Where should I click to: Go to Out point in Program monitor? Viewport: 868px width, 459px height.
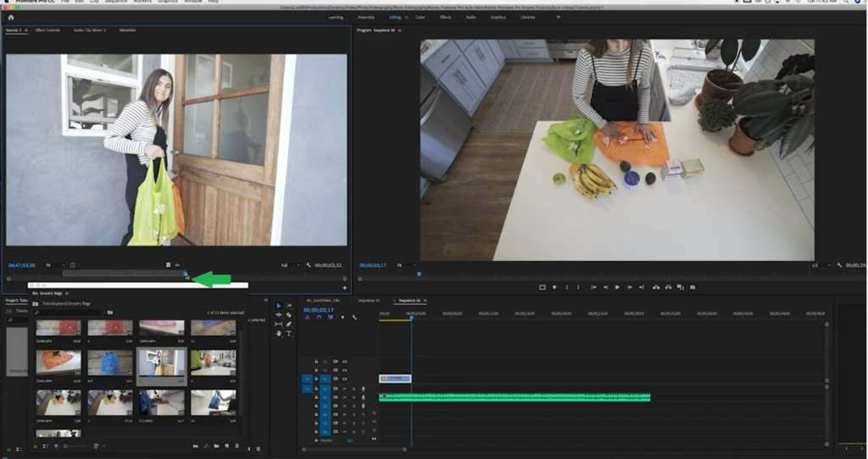click(x=642, y=288)
